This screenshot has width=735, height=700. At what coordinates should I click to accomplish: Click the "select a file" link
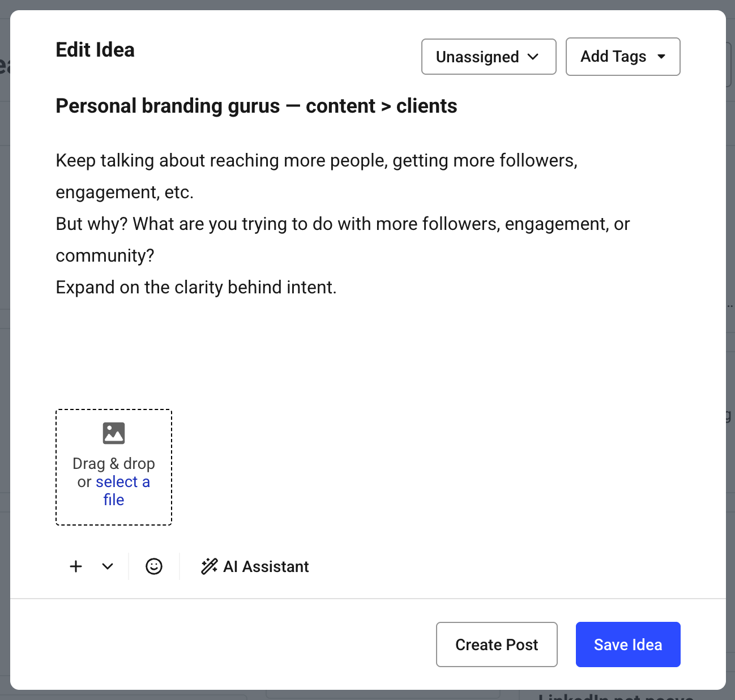coord(122,482)
